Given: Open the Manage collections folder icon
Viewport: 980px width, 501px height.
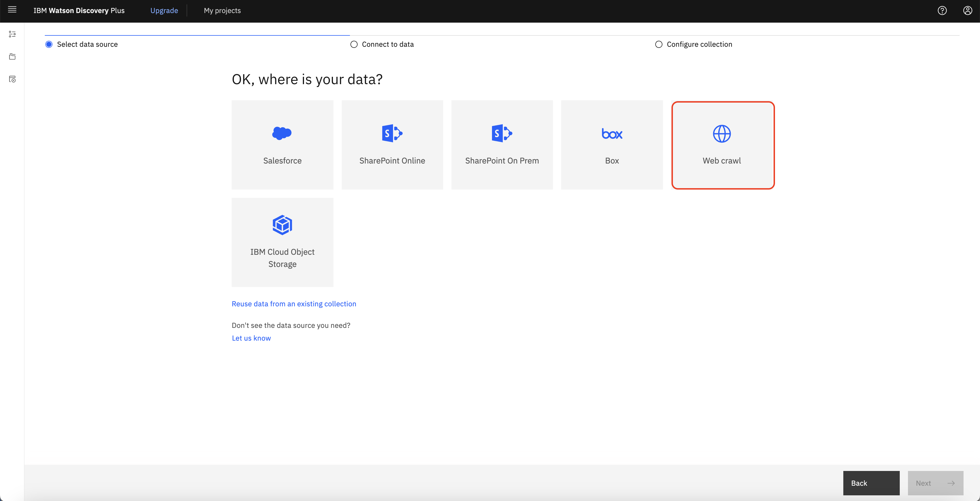Looking at the screenshot, I should (x=12, y=57).
